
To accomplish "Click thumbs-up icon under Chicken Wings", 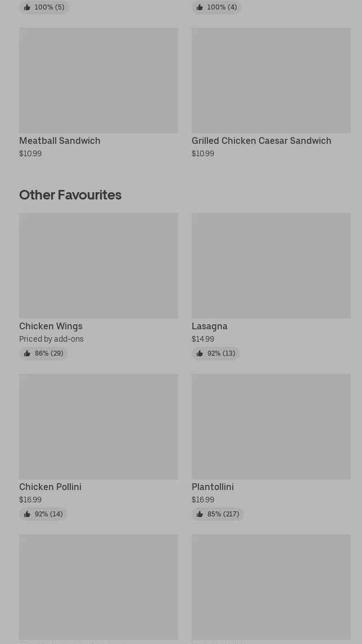I will point(27,353).
